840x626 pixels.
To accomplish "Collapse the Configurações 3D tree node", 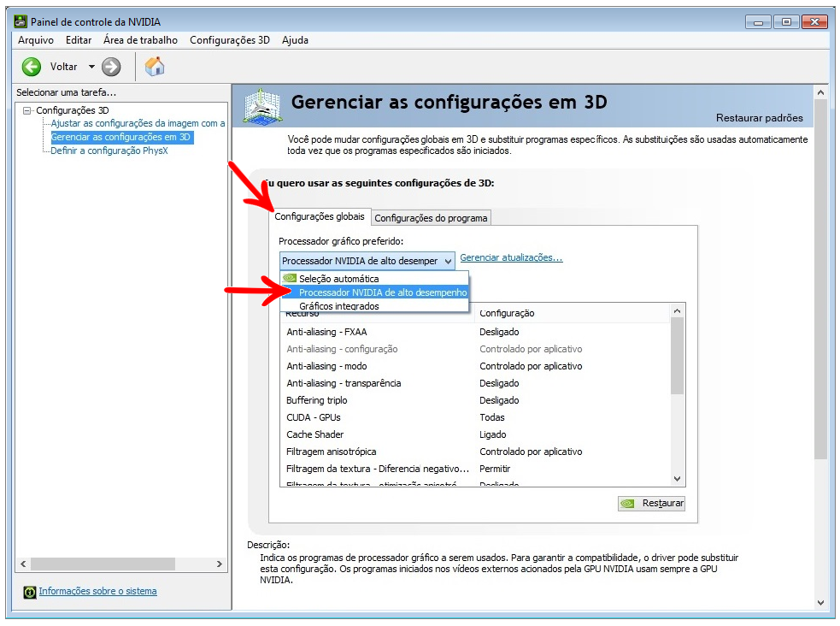I will [26, 110].
